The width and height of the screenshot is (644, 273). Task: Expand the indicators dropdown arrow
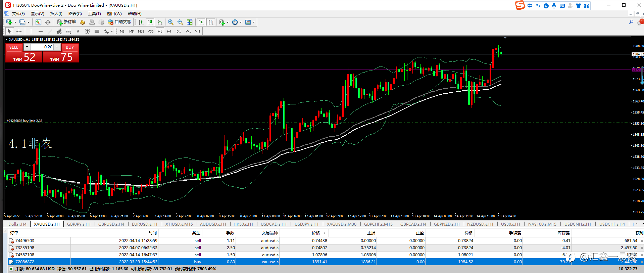point(228,22)
